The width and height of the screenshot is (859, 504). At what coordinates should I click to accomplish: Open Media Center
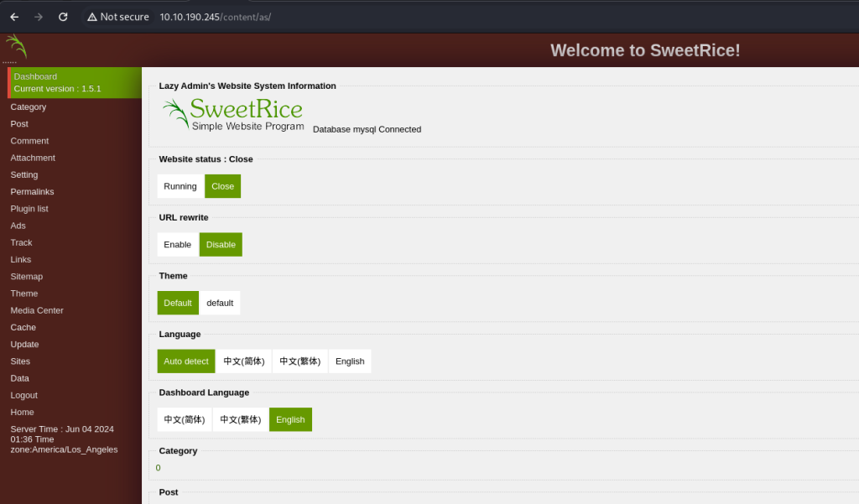(37, 310)
